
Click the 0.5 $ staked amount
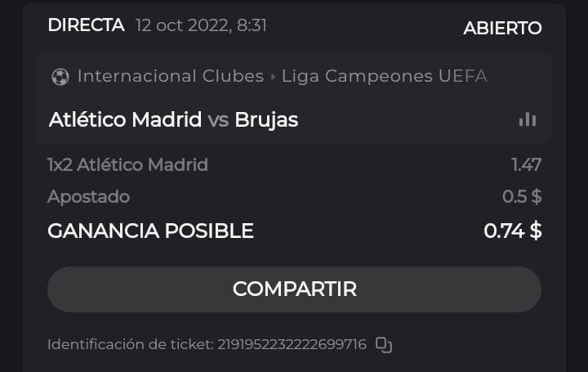point(522,197)
